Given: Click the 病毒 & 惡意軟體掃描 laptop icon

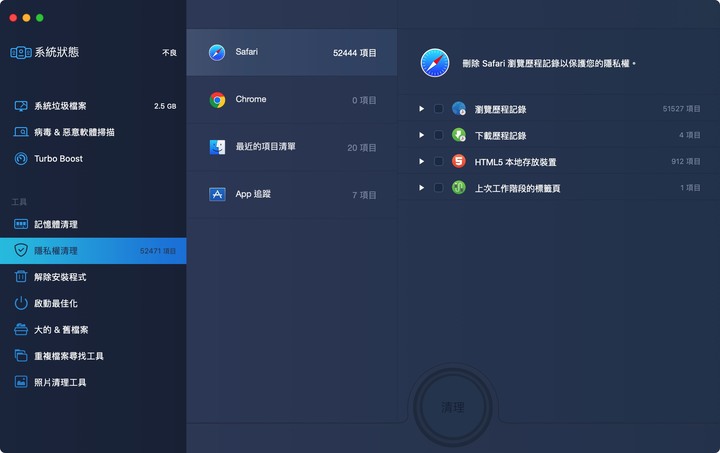Looking at the screenshot, I should pos(21,132).
